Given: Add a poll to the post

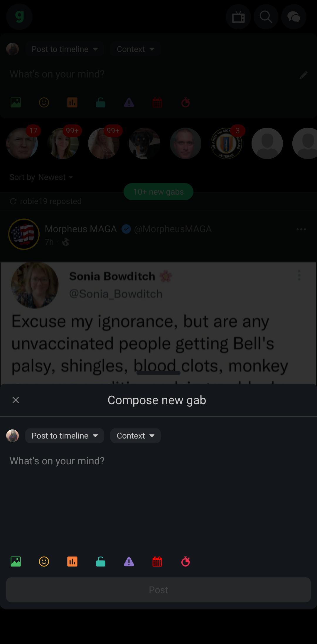Looking at the screenshot, I should [72, 561].
